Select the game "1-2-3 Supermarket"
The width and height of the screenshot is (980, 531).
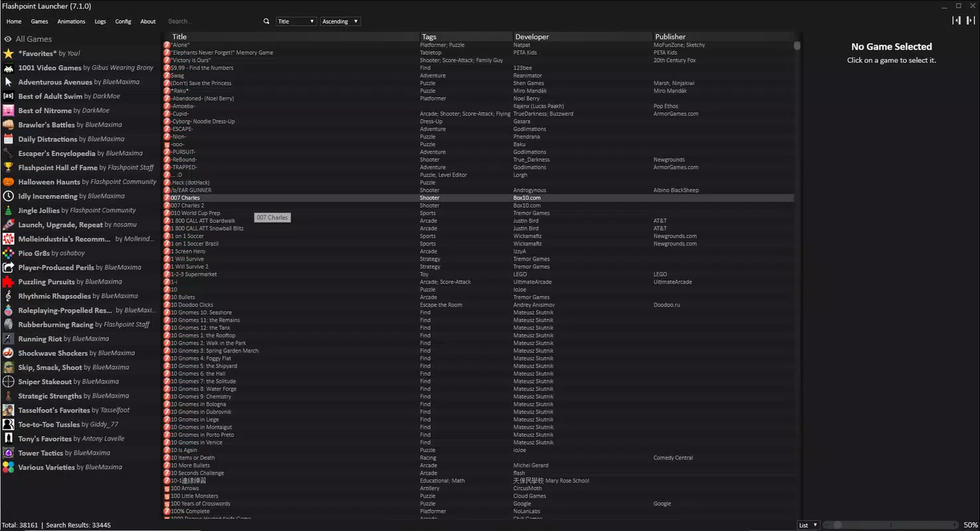pos(478,274)
